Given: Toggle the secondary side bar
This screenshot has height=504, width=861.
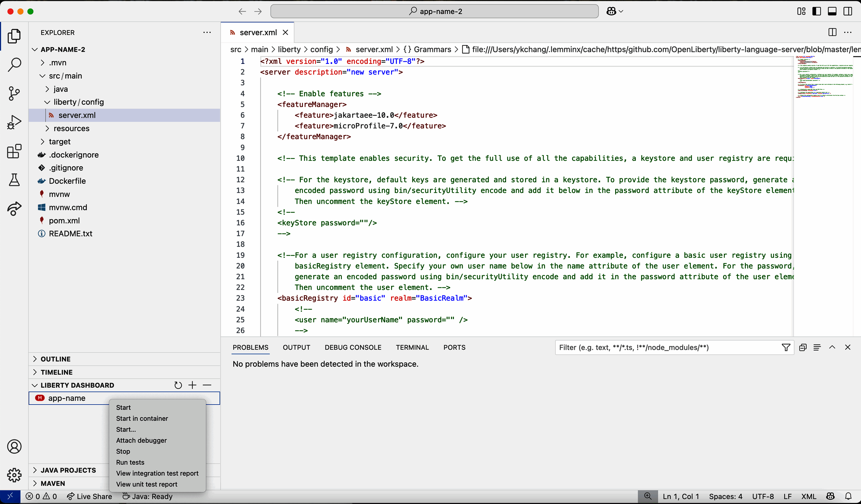Looking at the screenshot, I should coord(848,11).
